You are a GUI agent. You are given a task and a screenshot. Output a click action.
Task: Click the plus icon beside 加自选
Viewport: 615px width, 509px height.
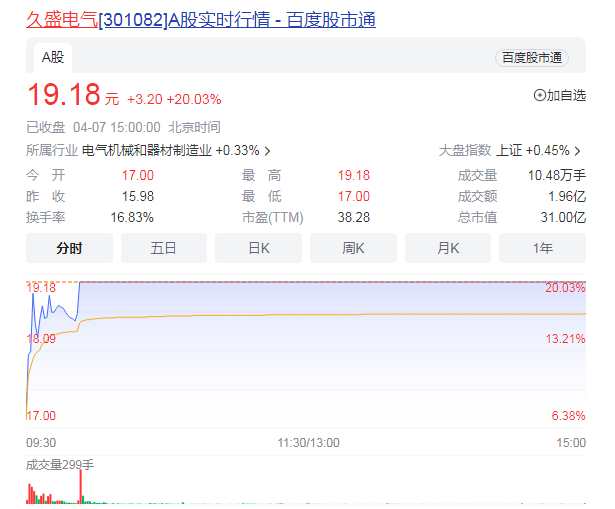click(540, 96)
